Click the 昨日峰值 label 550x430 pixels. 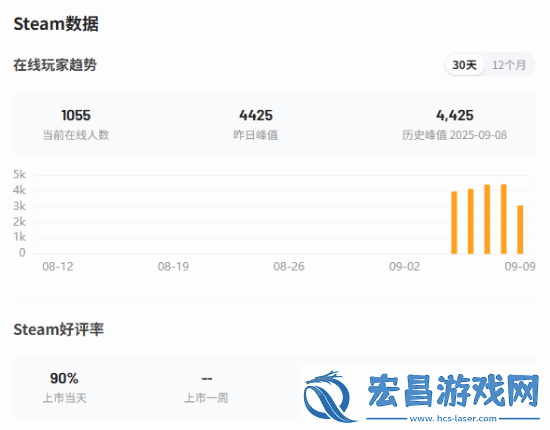256,135
